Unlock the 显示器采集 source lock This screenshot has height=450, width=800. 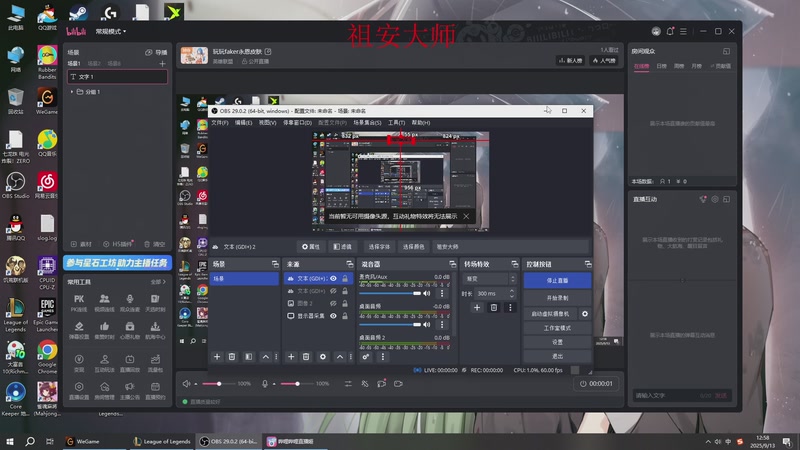pyautogui.click(x=345, y=316)
